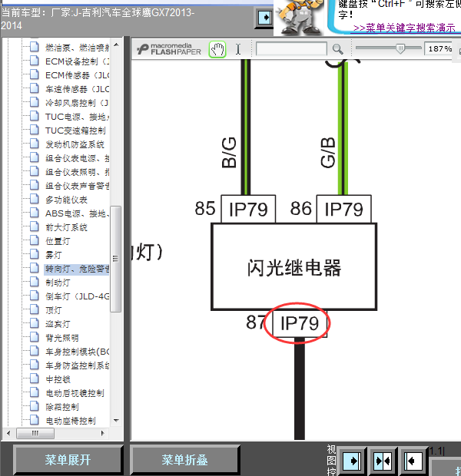Click the arrow panel button beside the car model header
This screenshot has height=476, width=461.
pyautogui.click(x=264, y=17)
